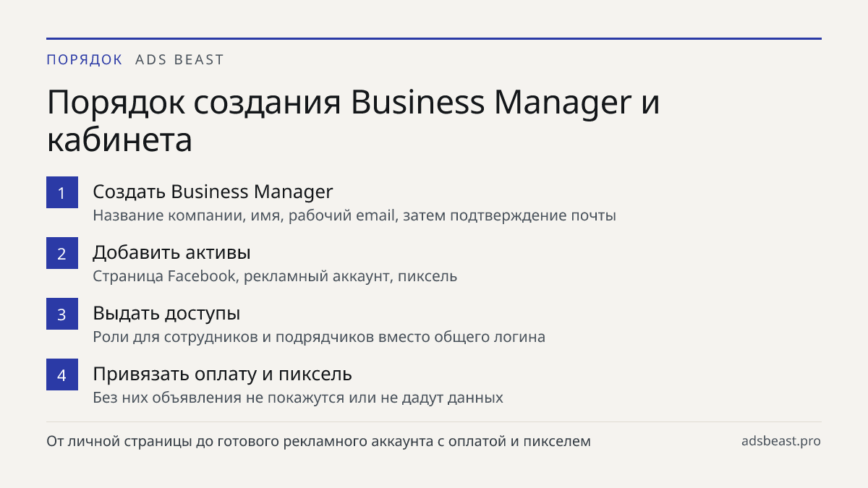Open the adsbeast.pro link in footer
Image resolution: width=868 pixels, height=488 pixels.
[x=781, y=441]
